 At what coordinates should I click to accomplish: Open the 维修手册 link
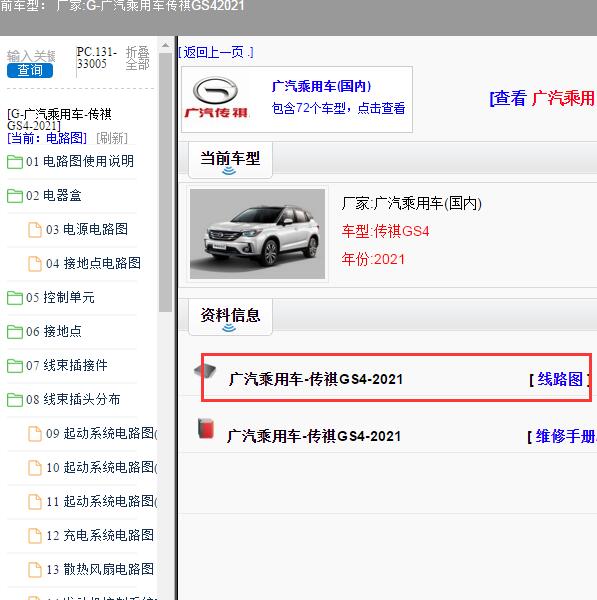pos(565,436)
